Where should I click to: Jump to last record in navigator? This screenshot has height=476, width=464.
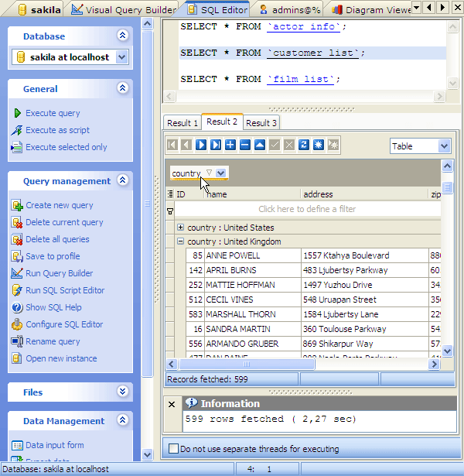(x=216, y=145)
